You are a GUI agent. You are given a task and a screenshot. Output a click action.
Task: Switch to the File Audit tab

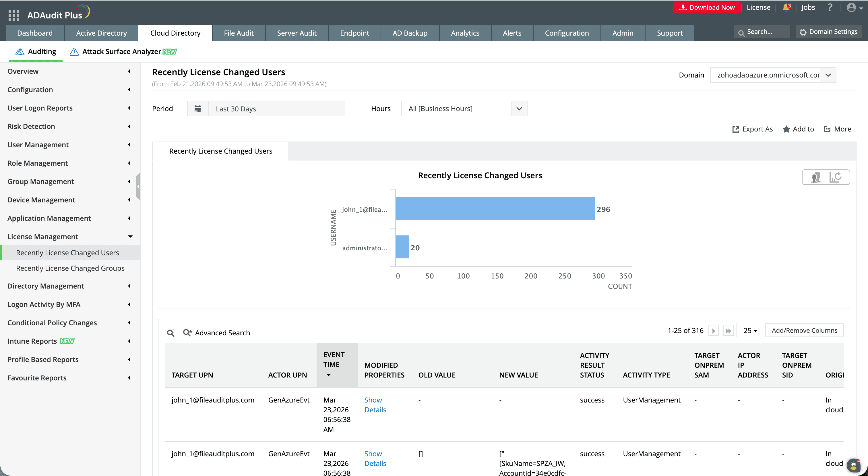(x=239, y=33)
